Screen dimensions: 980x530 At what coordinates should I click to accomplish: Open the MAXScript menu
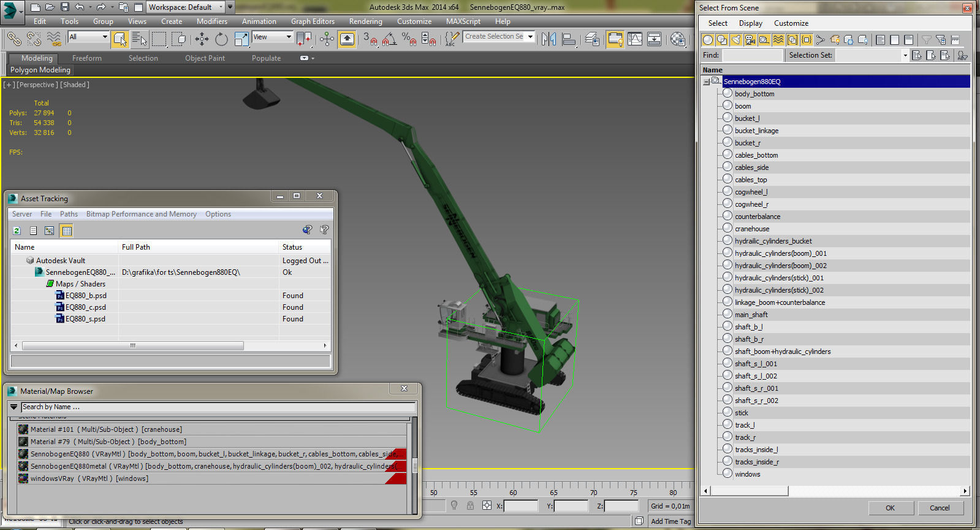click(x=463, y=21)
